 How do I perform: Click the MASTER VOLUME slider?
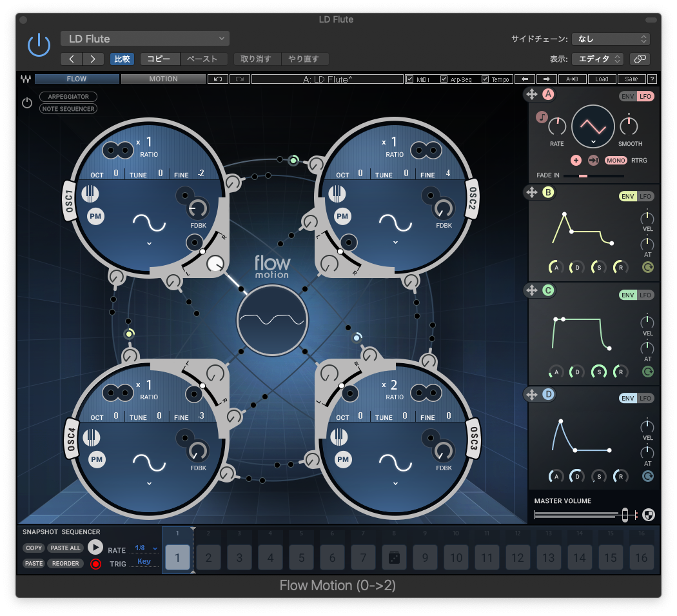585,515
